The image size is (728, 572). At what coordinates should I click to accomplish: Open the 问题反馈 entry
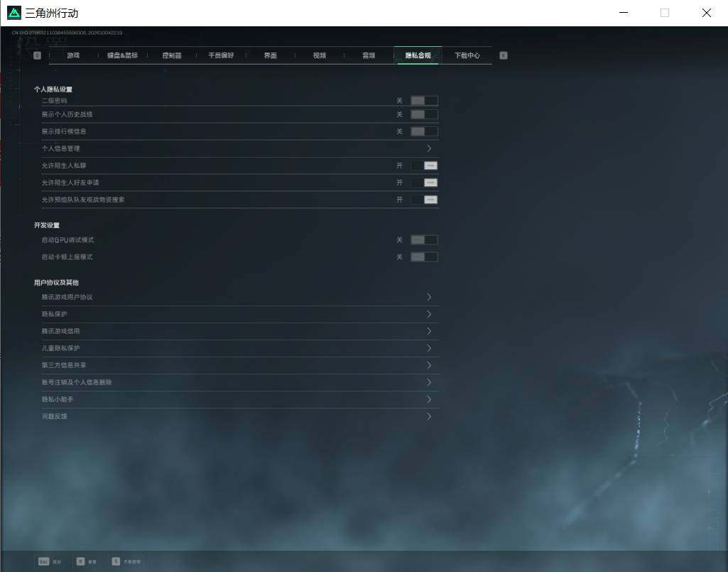(x=240, y=416)
